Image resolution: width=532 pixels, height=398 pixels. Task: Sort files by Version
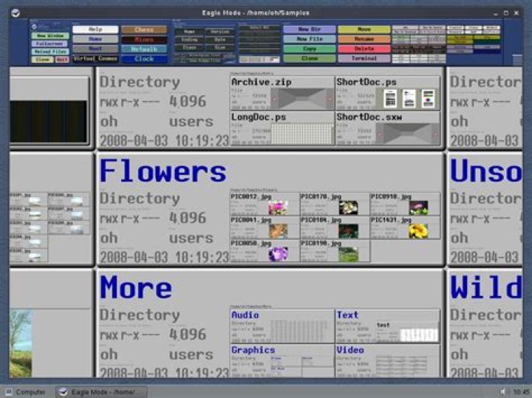220,32
